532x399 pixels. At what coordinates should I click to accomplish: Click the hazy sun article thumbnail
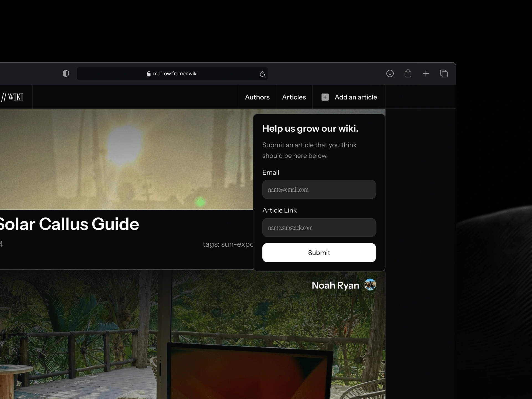click(x=126, y=159)
